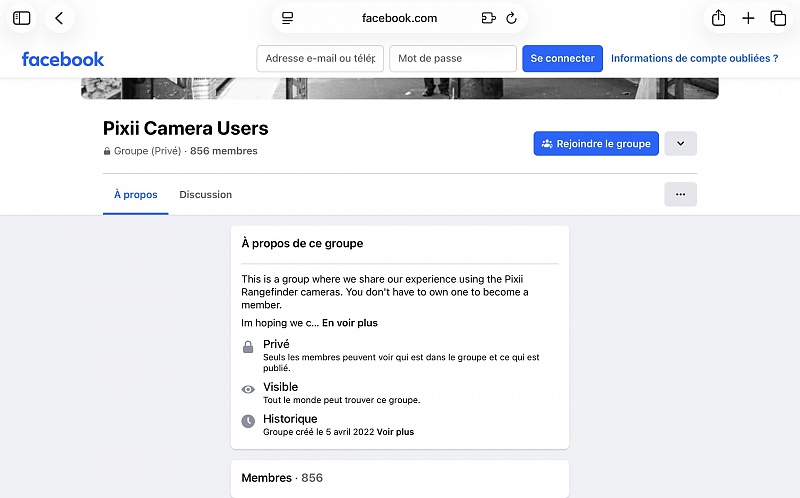This screenshot has height=498, width=800.
Task: Open the page reader menu icon
Action: pos(288,18)
